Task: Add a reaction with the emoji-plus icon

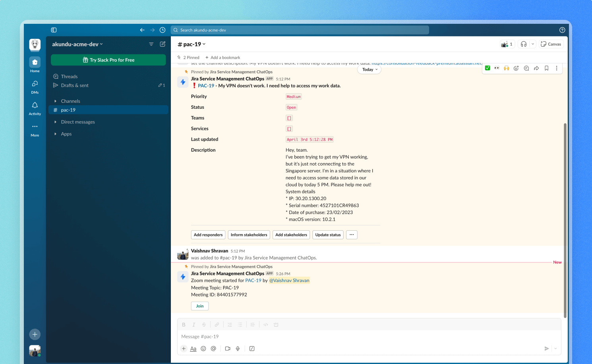Action: click(x=516, y=68)
